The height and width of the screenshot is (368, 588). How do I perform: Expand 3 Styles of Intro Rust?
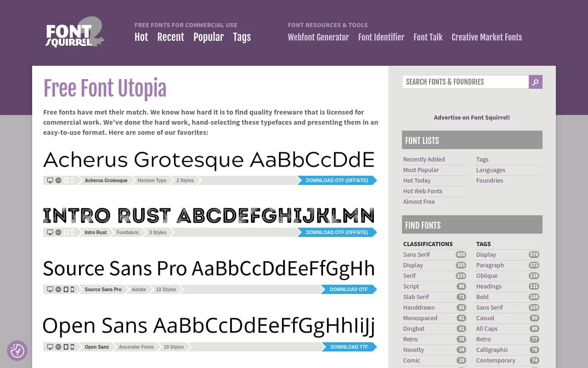(158, 232)
